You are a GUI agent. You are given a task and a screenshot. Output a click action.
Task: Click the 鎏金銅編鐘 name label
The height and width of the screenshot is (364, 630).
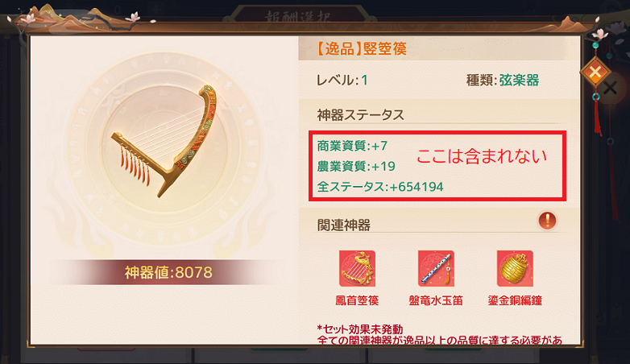click(515, 300)
